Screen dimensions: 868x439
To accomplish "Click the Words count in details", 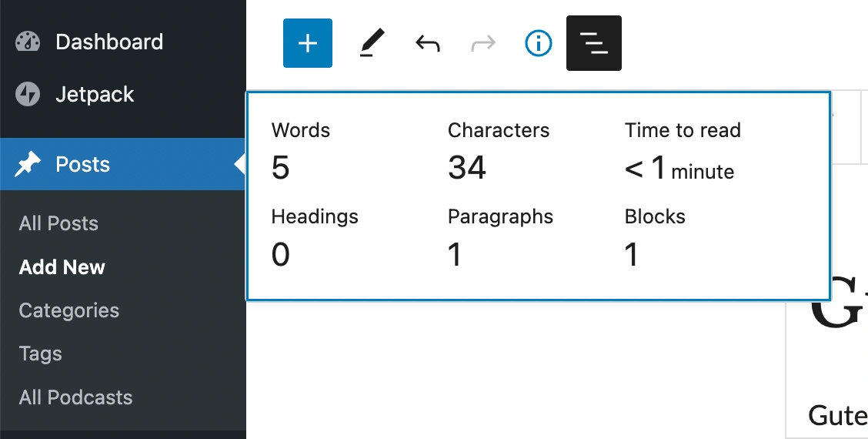I will point(281,167).
